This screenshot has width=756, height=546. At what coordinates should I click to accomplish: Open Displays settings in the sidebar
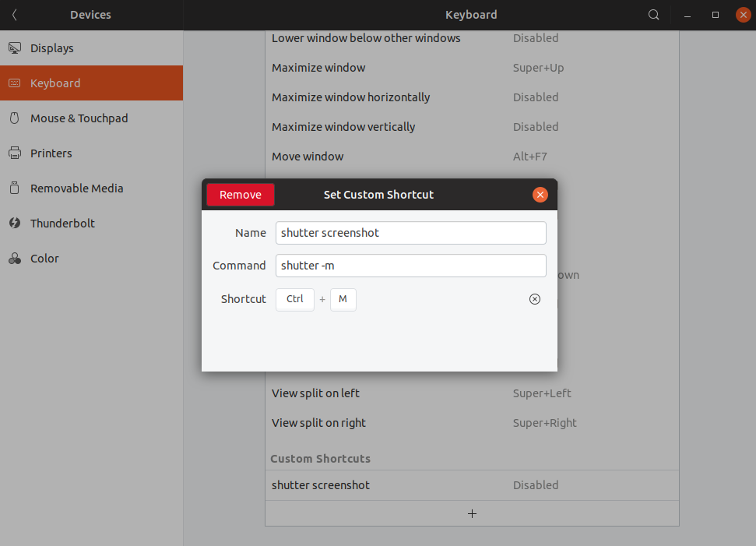pyautogui.click(x=53, y=48)
